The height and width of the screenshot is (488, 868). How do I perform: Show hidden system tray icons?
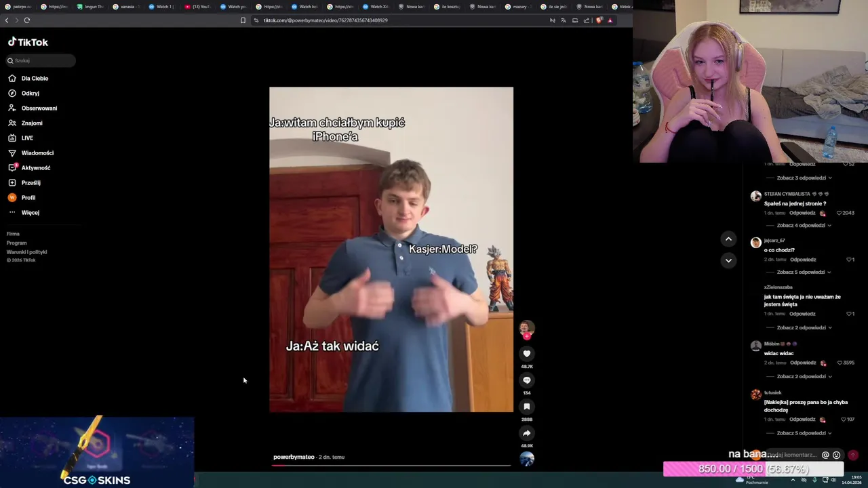pyautogui.click(x=793, y=480)
